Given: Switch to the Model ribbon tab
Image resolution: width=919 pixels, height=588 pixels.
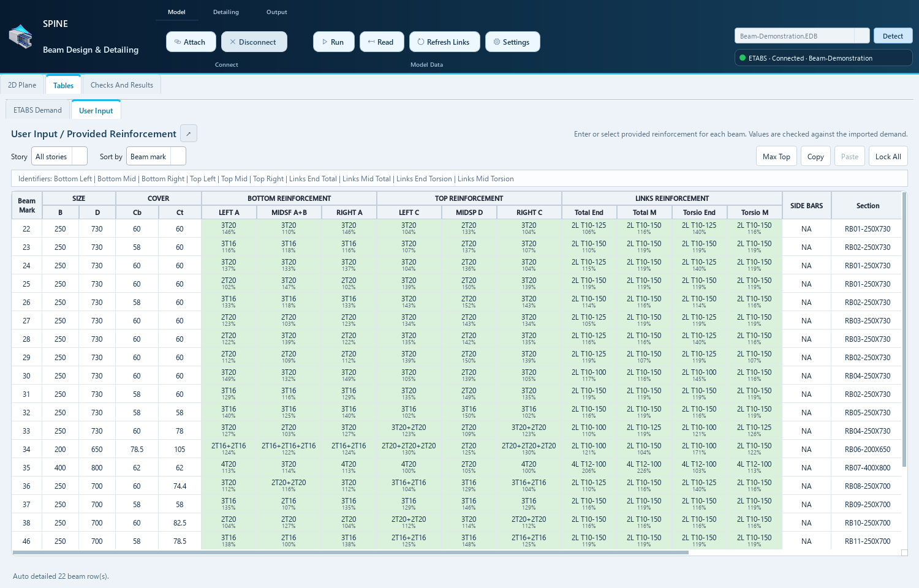Looking at the screenshot, I should point(176,12).
